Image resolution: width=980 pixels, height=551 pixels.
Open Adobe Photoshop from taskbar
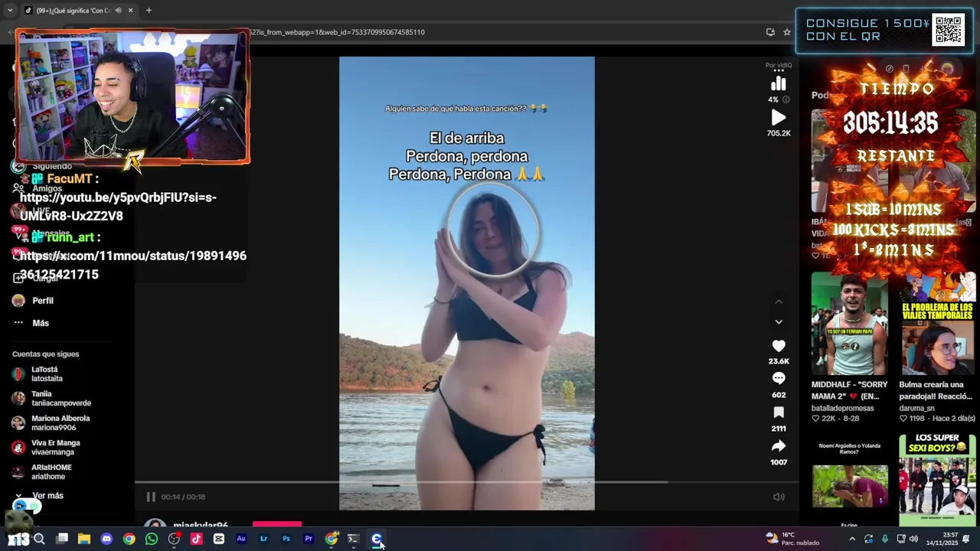pos(286,539)
